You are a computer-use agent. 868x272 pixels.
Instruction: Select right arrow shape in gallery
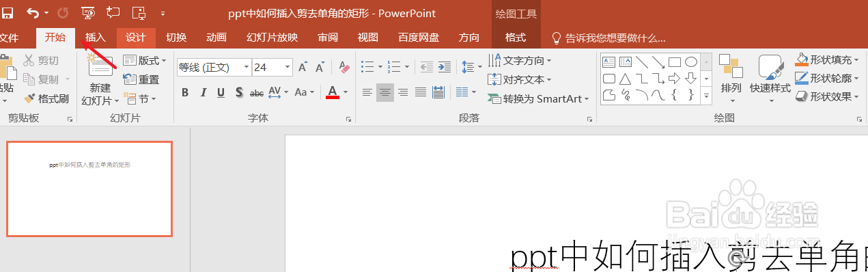(675, 78)
